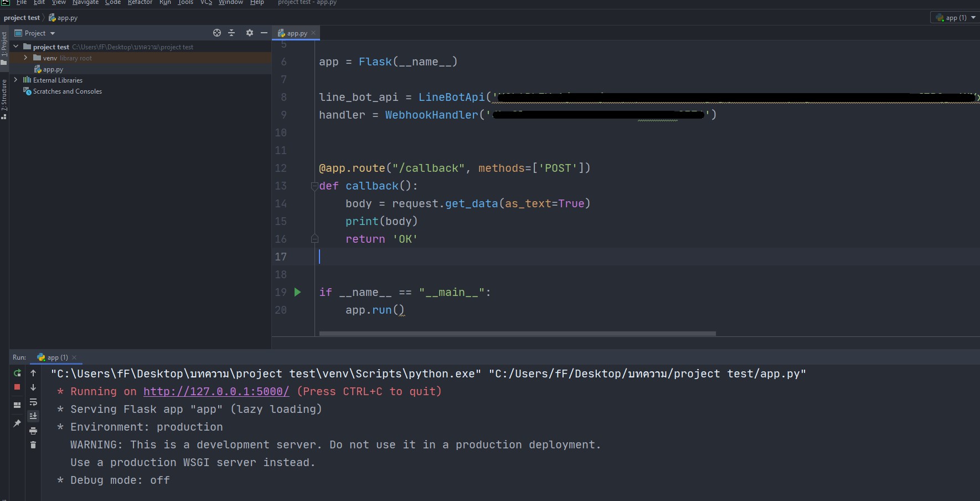Select Scratches and Consoles in Project tree
The image size is (980, 501).
pos(67,91)
